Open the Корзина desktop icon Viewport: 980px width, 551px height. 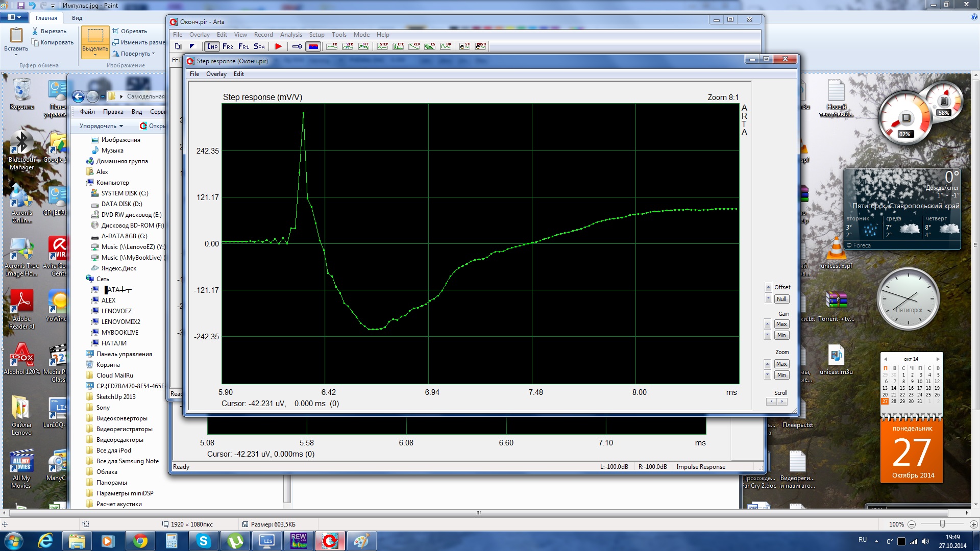click(x=22, y=94)
